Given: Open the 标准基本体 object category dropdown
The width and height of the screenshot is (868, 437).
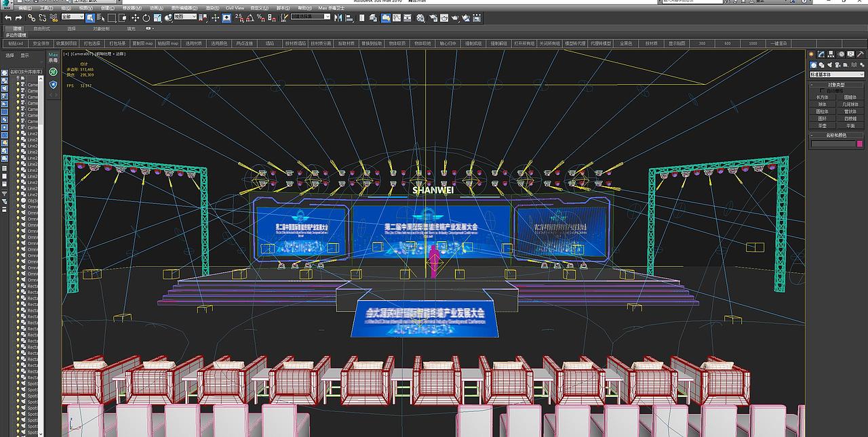Looking at the screenshot, I should click(837, 75).
